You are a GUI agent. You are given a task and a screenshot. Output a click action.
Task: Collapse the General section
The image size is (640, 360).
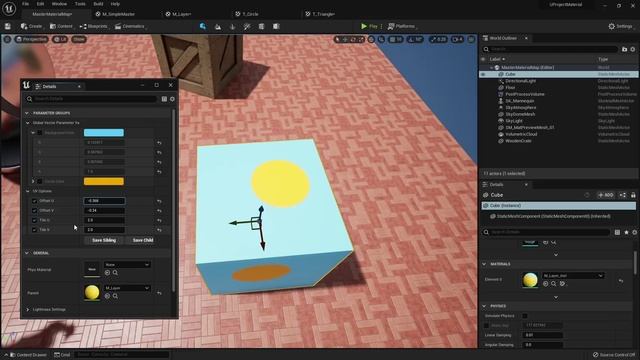pyautogui.click(x=27, y=253)
